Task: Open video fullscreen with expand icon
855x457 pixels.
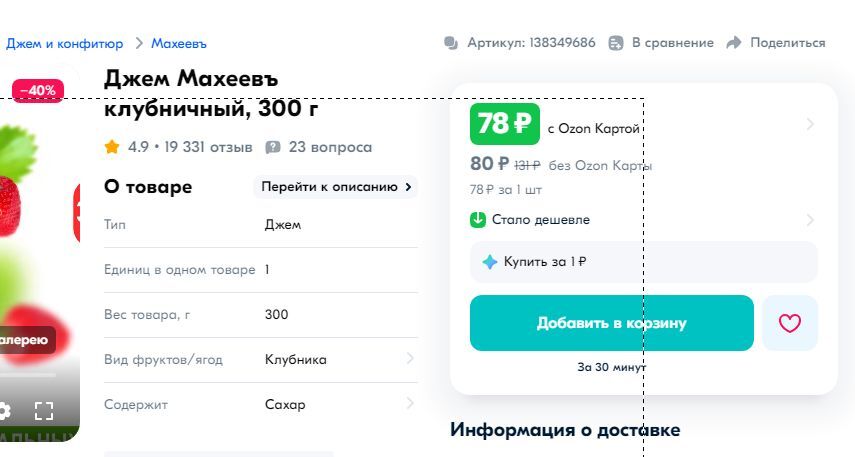Action: pos(44,411)
